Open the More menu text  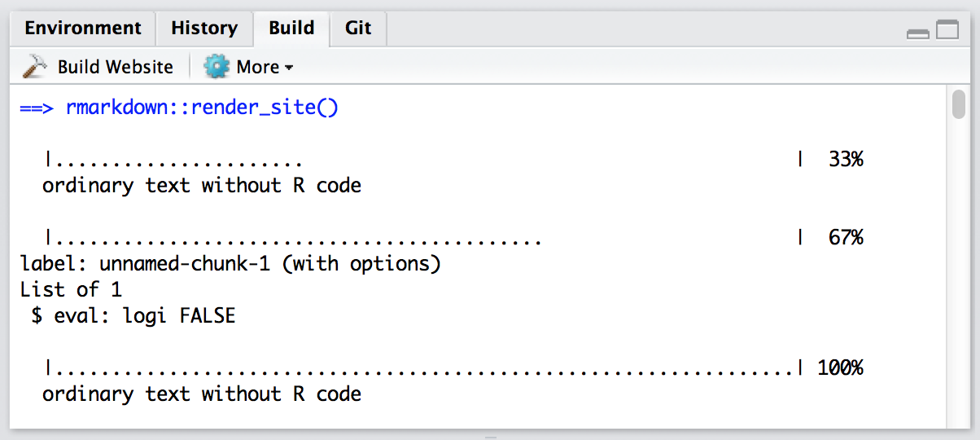257,67
